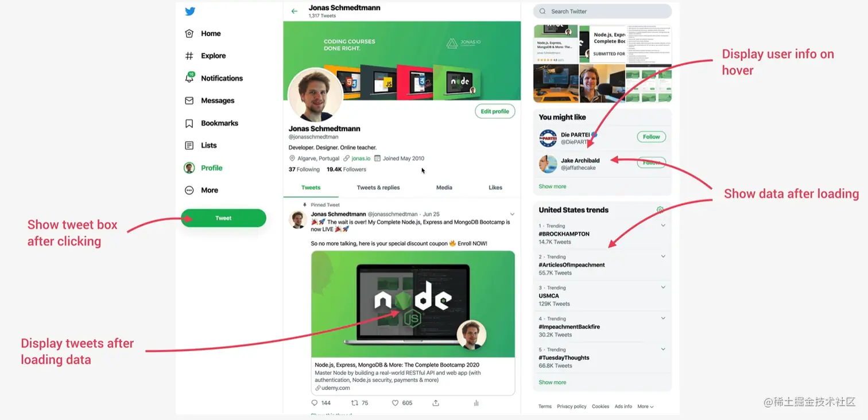Click Jake Archibald name
The image size is (868, 420).
click(580, 161)
